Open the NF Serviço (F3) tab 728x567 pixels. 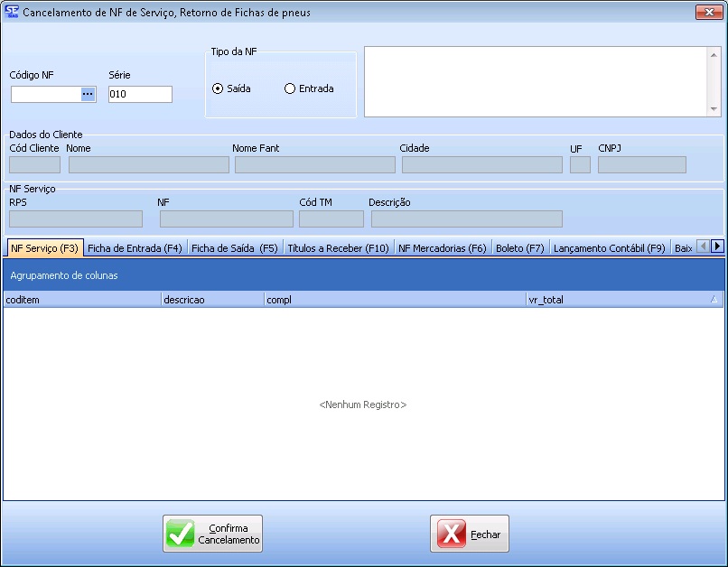pos(44,247)
